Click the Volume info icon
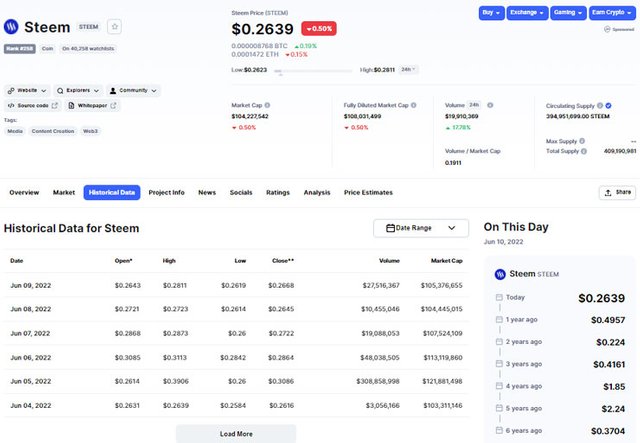The height and width of the screenshot is (443, 640). pyautogui.click(x=490, y=105)
